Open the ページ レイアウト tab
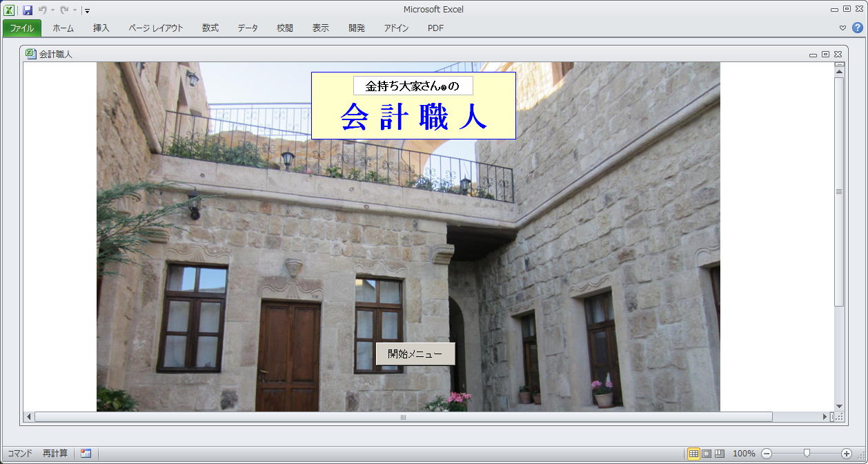This screenshot has width=868, height=464. point(156,28)
